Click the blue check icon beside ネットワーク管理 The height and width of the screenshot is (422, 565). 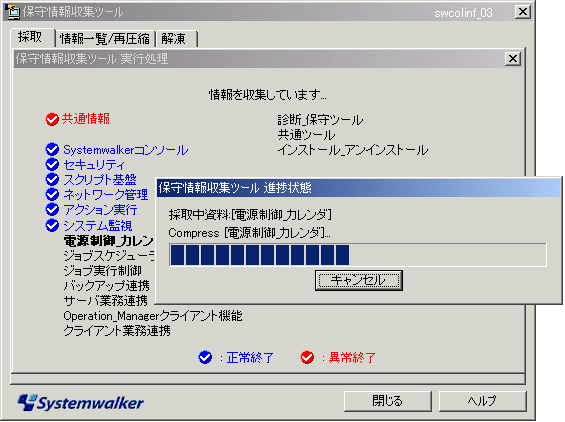point(52,194)
